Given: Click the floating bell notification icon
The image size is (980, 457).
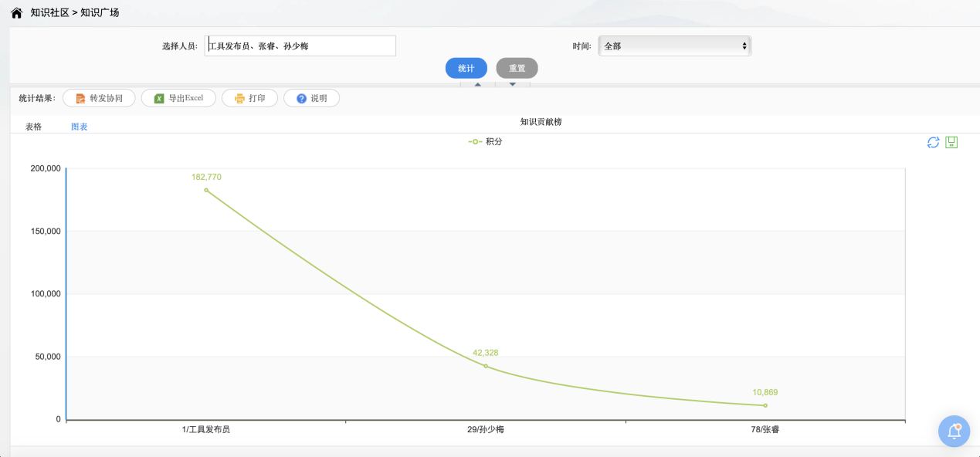Looking at the screenshot, I should (954, 431).
